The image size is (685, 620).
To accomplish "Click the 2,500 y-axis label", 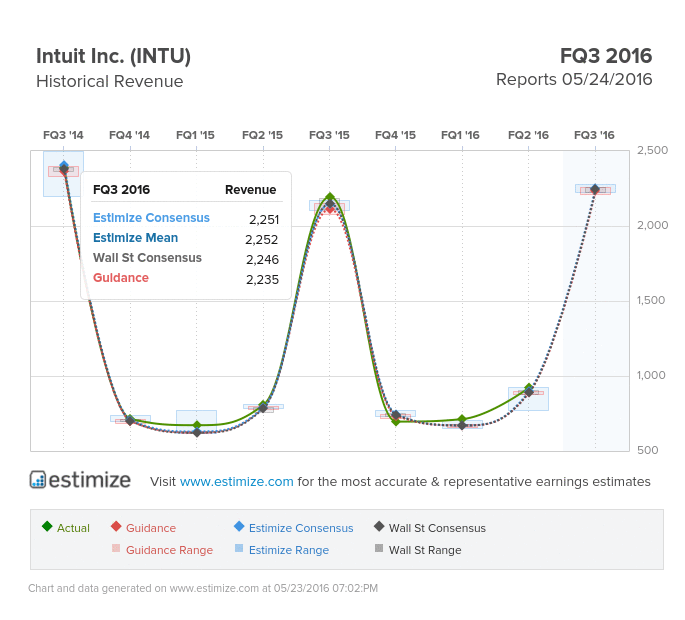I will (652, 150).
